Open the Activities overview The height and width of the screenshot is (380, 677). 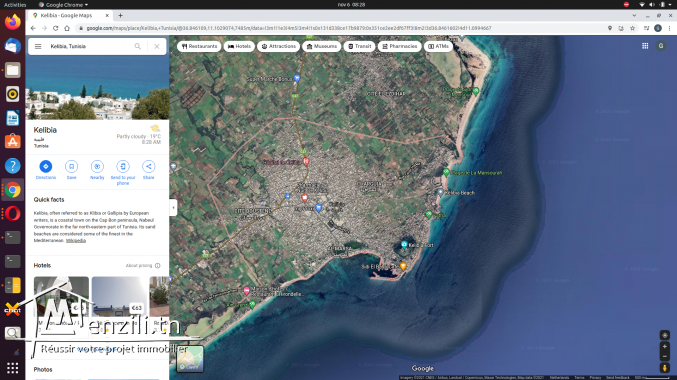click(15, 5)
